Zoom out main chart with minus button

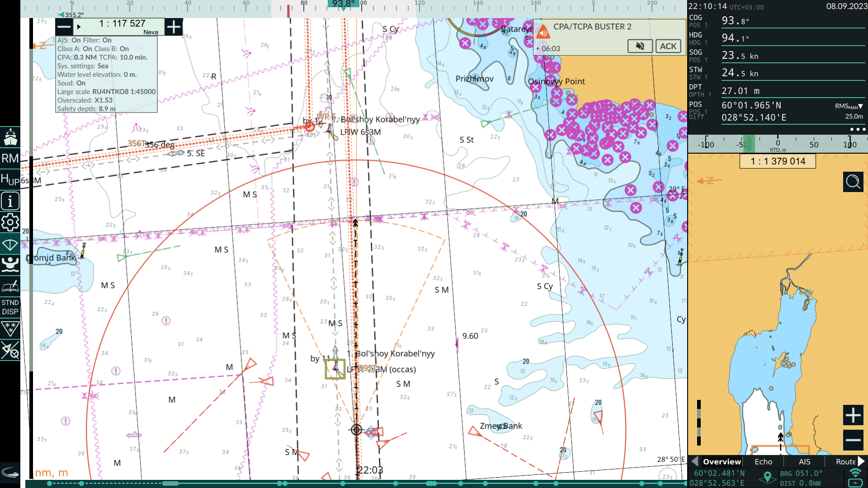point(64,27)
